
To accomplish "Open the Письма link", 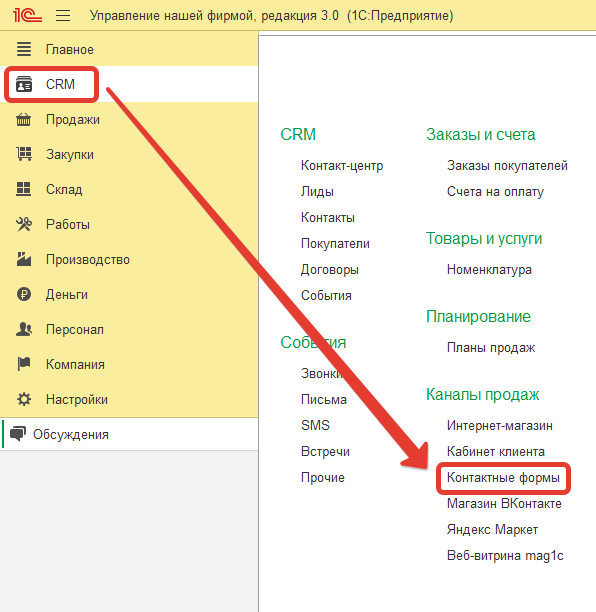I will [x=324, y=400].
